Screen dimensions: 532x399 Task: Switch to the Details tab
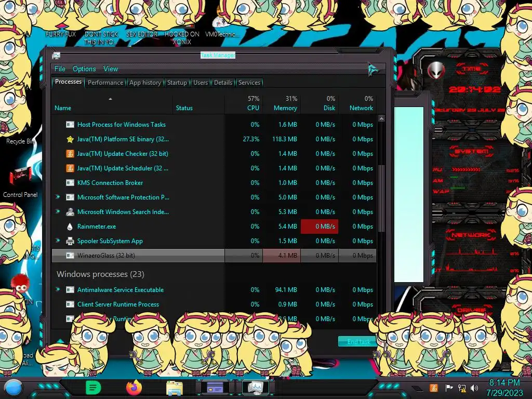click(223, 83)
